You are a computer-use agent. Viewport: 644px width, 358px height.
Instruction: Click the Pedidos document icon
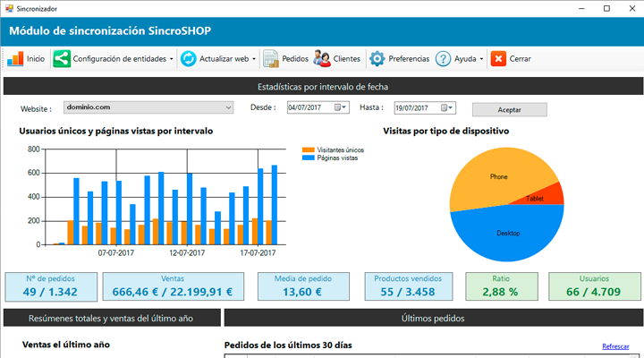271,59
